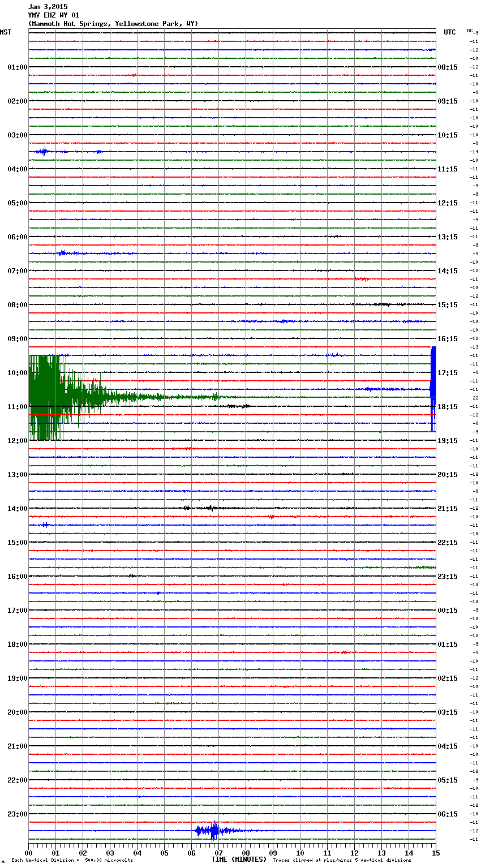
Task: Click the blue clipped burst at right edge
Action: [x=433, y=389]
